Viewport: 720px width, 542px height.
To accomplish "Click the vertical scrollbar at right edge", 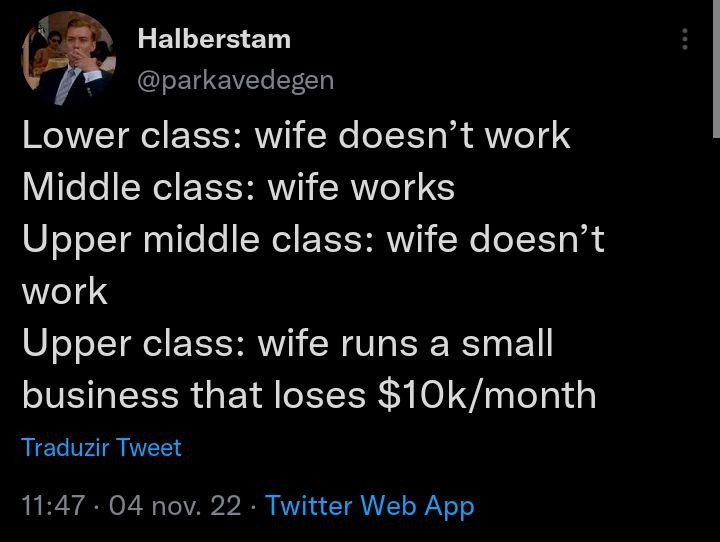I will pyautogui.click(x=715, y=70).
